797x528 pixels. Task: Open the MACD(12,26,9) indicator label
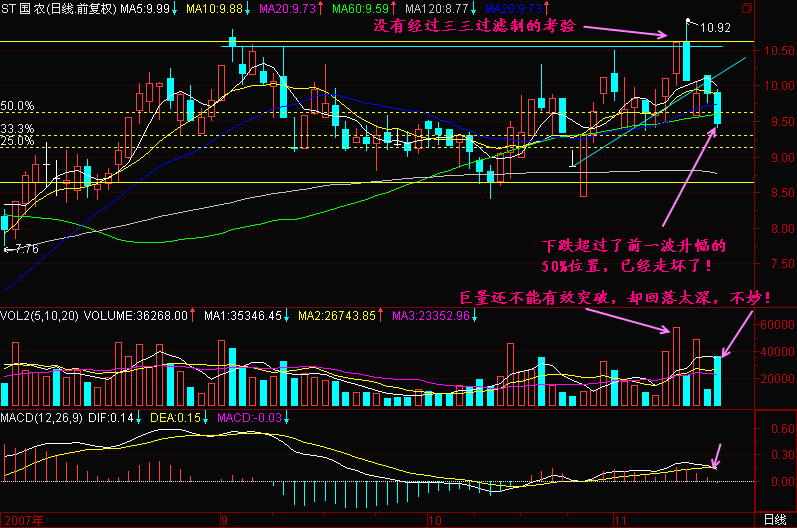pos(40,416)
